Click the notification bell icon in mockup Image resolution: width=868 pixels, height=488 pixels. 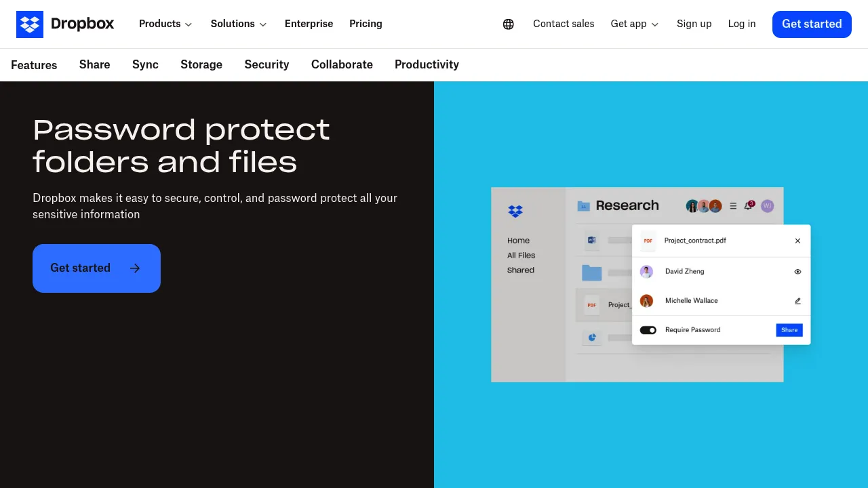pos(749,205)
